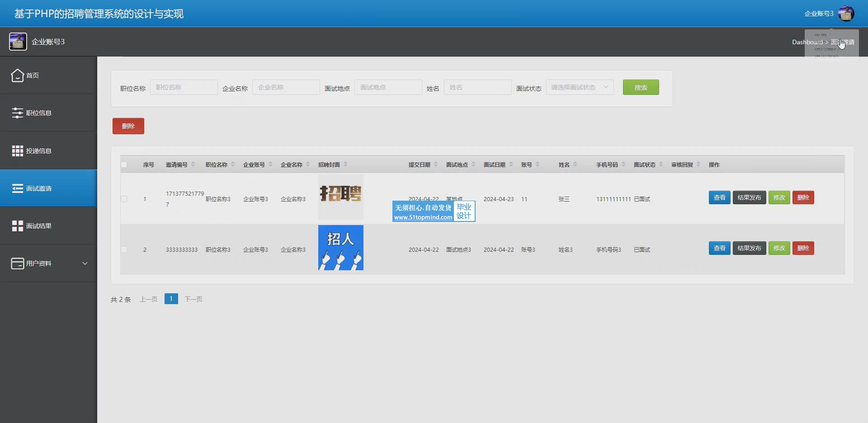This screenshot has width=868, height=423.
Task: Click the red batch 删除 button
Action: pos(128,126)
